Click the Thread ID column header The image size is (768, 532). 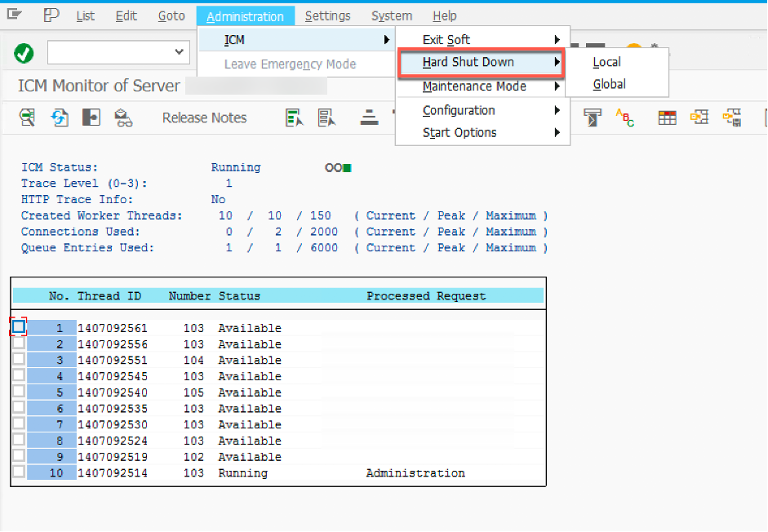109,296
